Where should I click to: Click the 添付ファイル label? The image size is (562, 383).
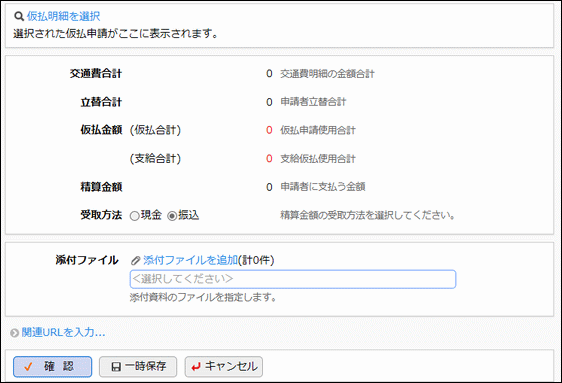click(x=87, y=260)
